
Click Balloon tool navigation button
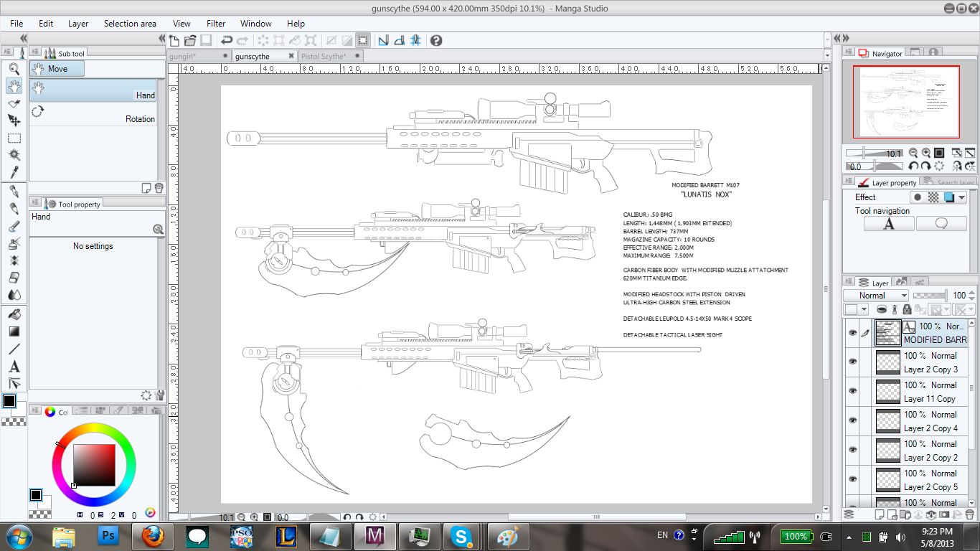point(941,223)
